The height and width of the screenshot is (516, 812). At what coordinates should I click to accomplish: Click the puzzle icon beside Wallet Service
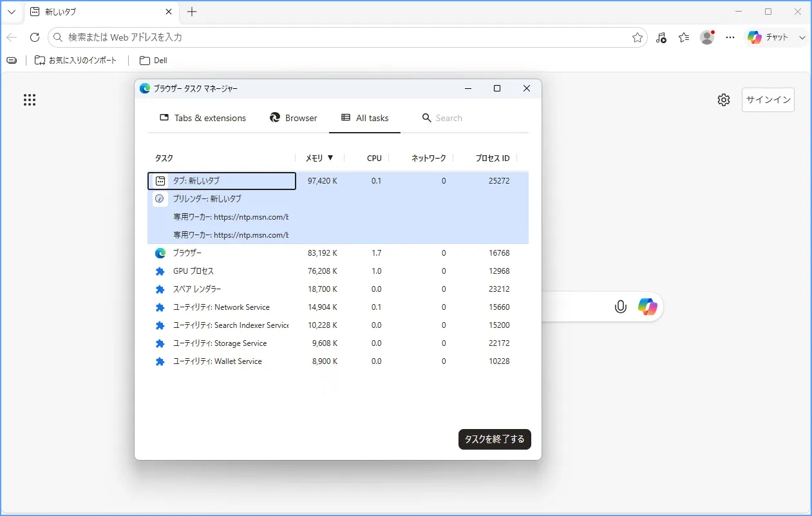pyautogui.click(x=160, y=361)
